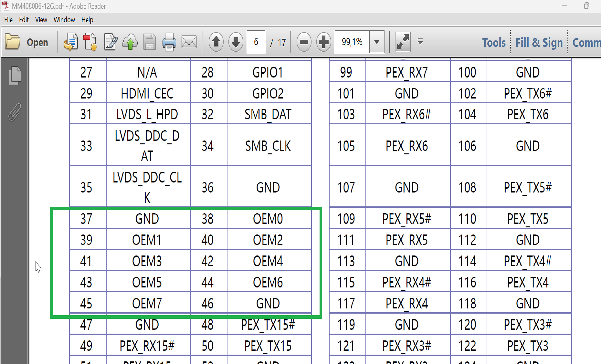601x364 pixels.
Task: Click the fit page read mode icon
Action: coord(403,42)
